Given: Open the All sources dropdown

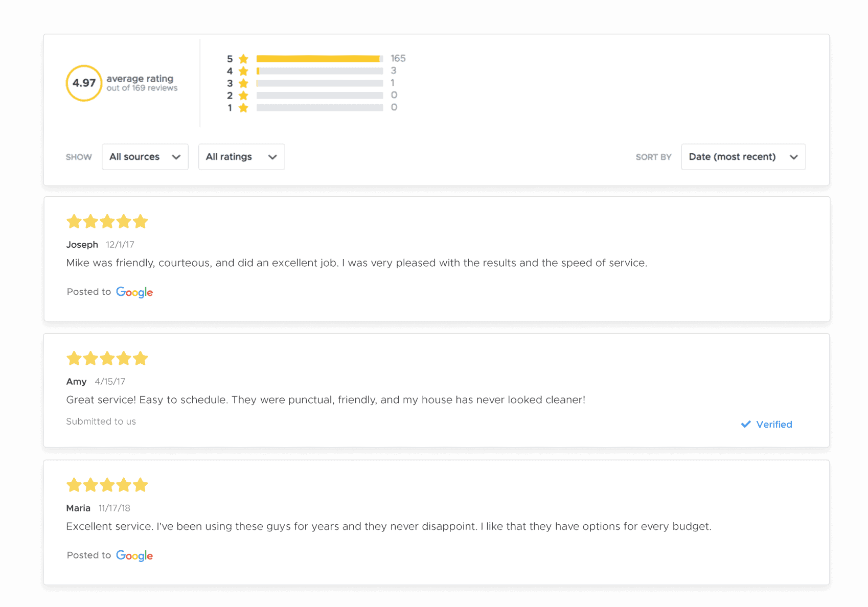Looking at the screenshot, I should [x=145, y=157].
